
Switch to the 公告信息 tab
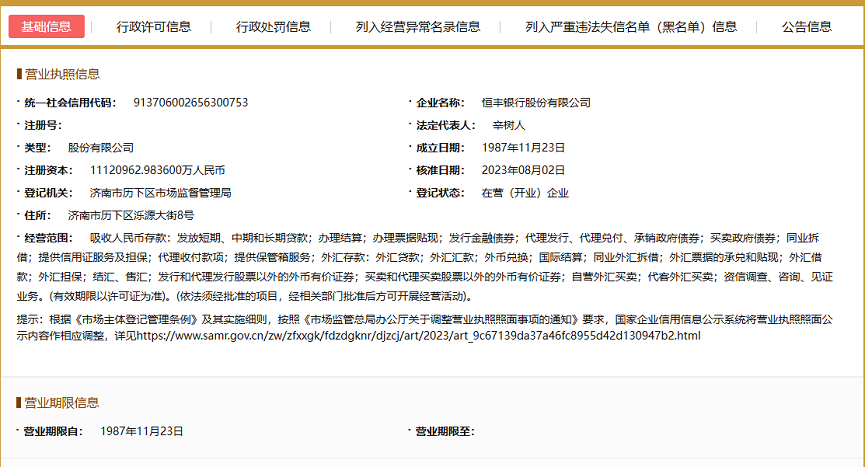(x=806, y=26)
